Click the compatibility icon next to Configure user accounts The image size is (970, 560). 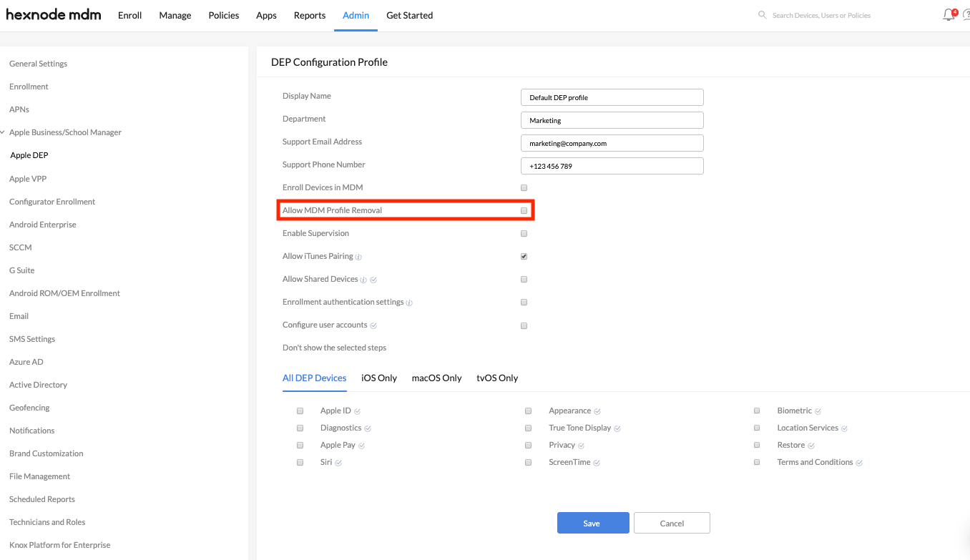[373, 325]
